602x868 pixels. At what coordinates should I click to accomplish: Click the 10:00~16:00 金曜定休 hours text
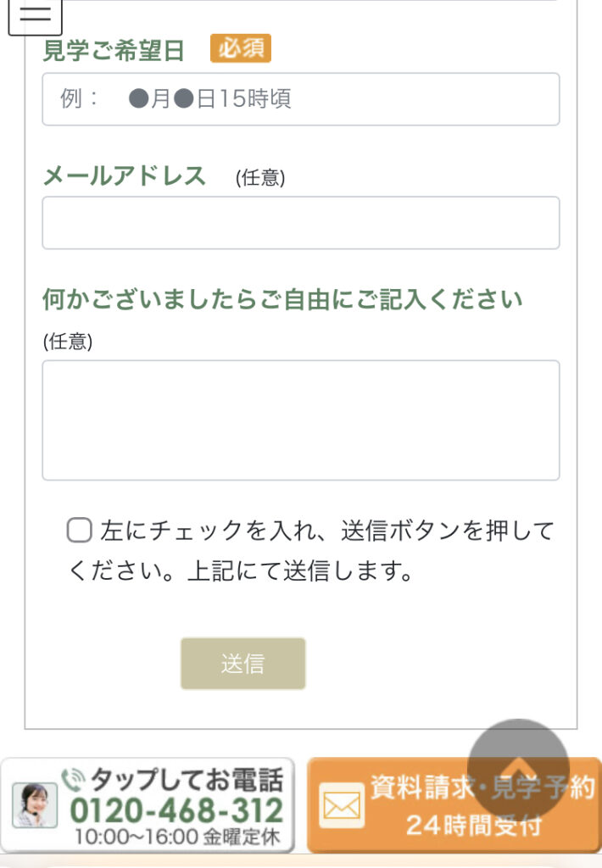pos(176,837)
